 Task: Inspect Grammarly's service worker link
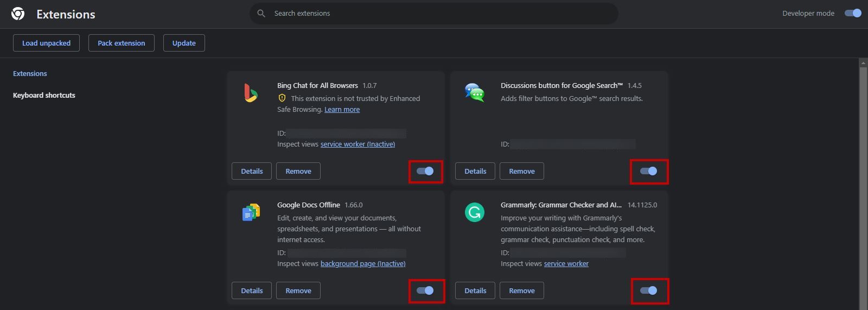click(566, 263)
